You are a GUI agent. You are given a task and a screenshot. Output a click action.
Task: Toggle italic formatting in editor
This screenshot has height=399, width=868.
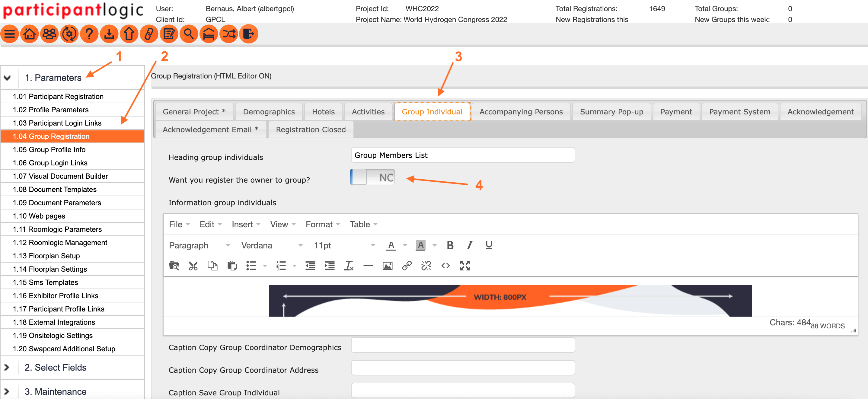469,245
